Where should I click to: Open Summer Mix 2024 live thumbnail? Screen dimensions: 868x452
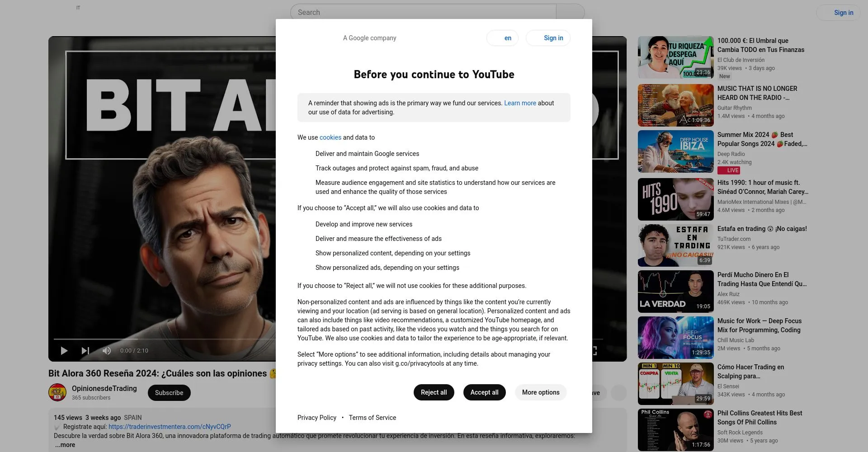point(676,151)
